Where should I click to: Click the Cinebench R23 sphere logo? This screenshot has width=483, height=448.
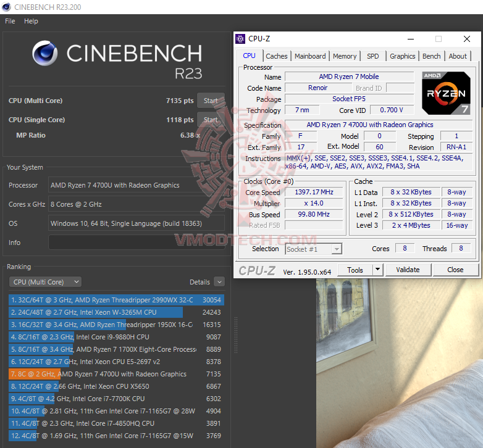coord(44,53)
